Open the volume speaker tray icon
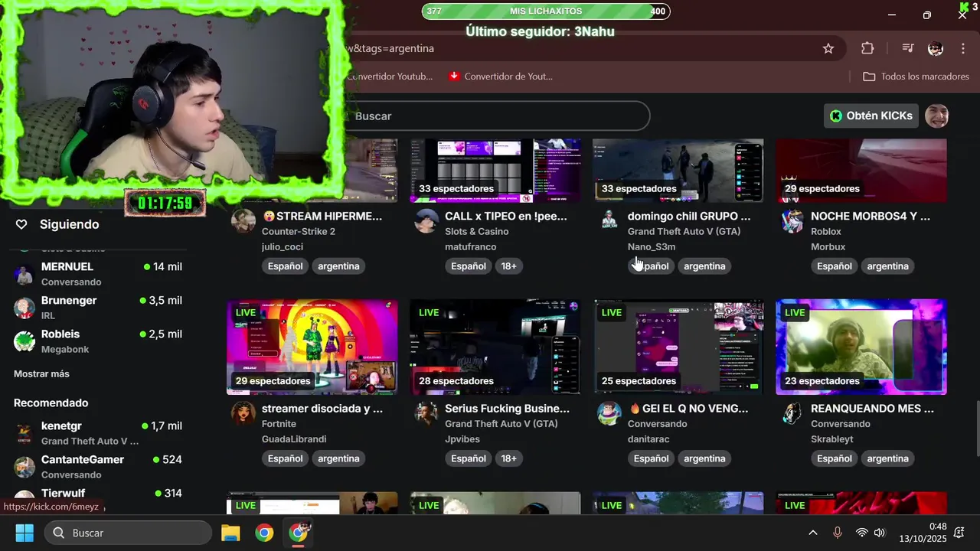 pos(880,533)
